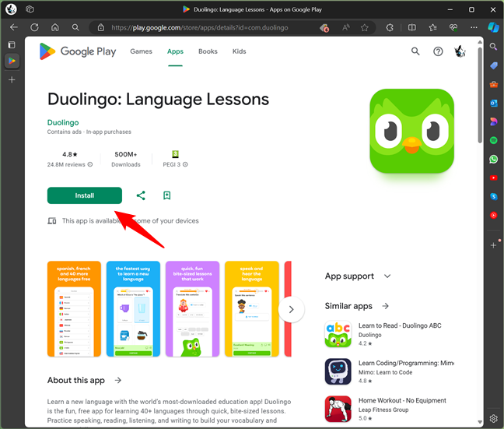
Task: Add a new vertical tab
Action: (12, 80)
